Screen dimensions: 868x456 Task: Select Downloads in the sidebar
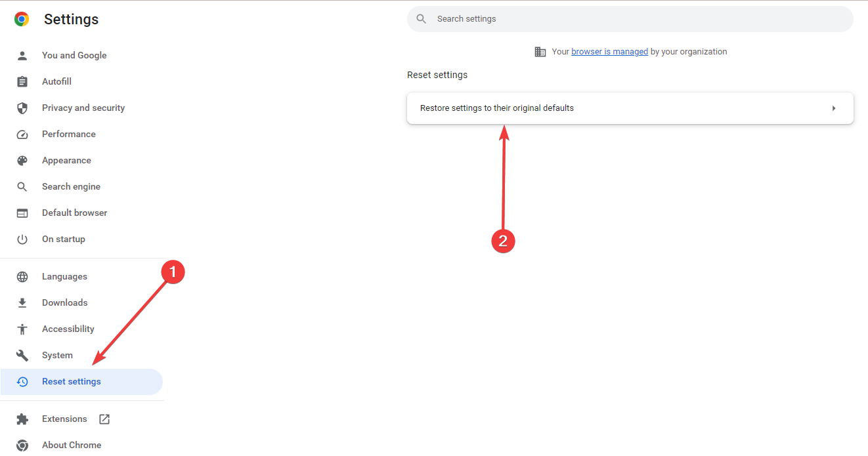tap(64, 302)
